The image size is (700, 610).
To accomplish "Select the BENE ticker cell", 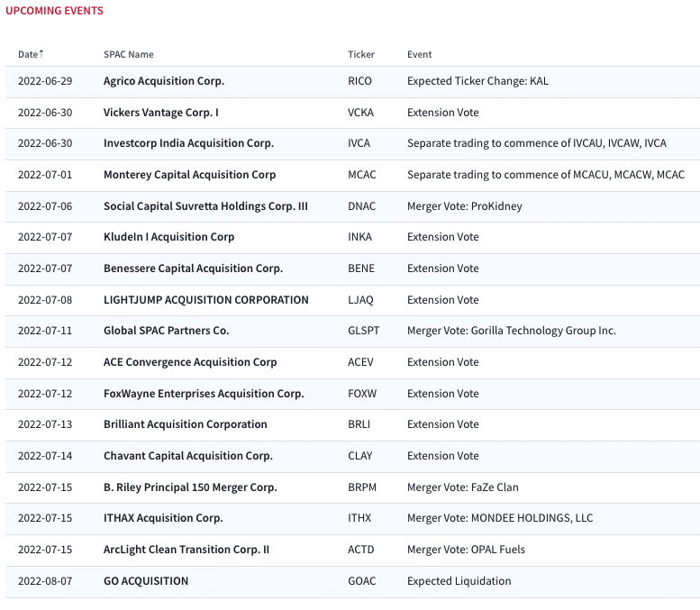I will click(361, 269).
